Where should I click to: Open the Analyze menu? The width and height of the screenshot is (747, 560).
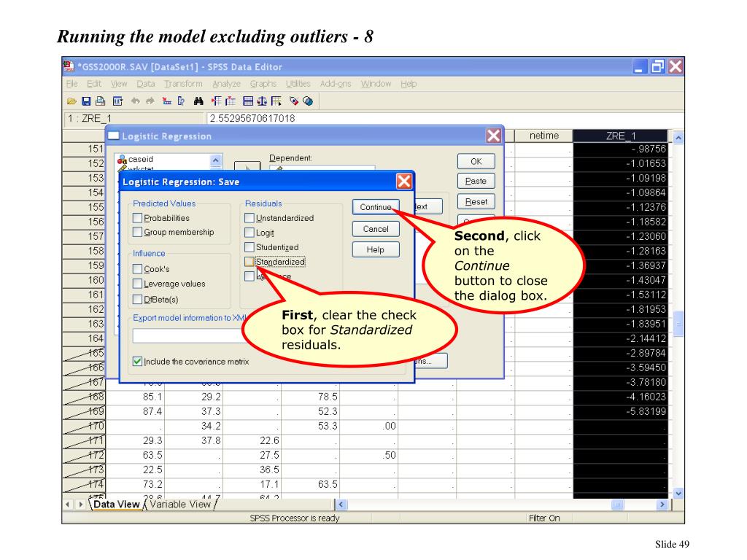(x=226, y=84)
